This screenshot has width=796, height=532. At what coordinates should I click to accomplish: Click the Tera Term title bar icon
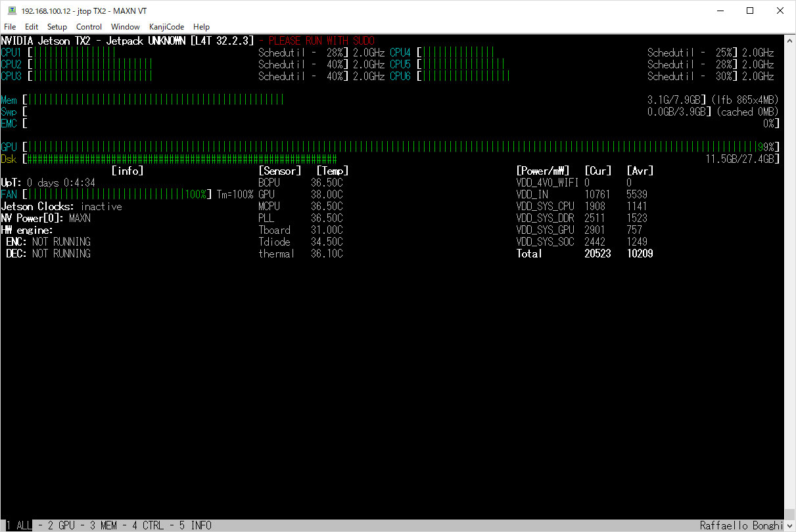click(x=11, y=11)
